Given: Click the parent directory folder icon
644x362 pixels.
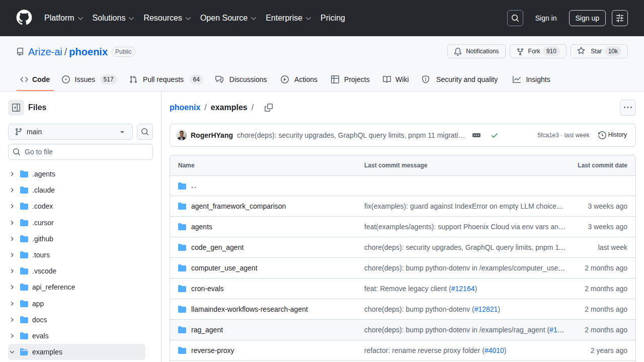Looking at the screenshot, I should (182, 186).
